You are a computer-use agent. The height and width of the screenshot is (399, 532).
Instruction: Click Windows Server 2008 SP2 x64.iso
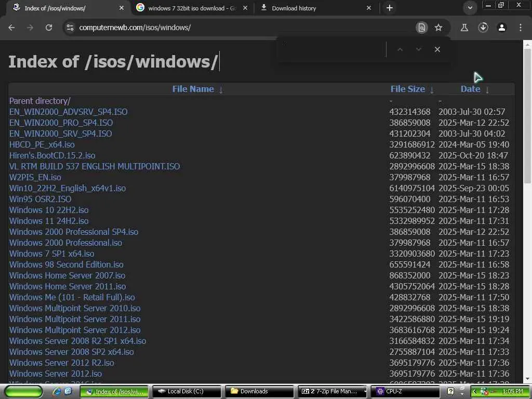point(72,352)
